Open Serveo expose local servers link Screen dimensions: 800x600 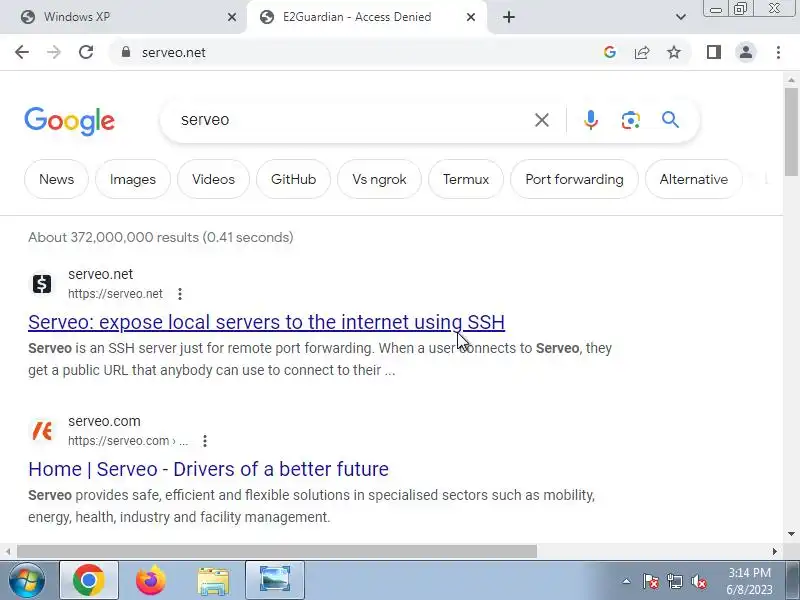pyautogui.click(x=266, y=322)
